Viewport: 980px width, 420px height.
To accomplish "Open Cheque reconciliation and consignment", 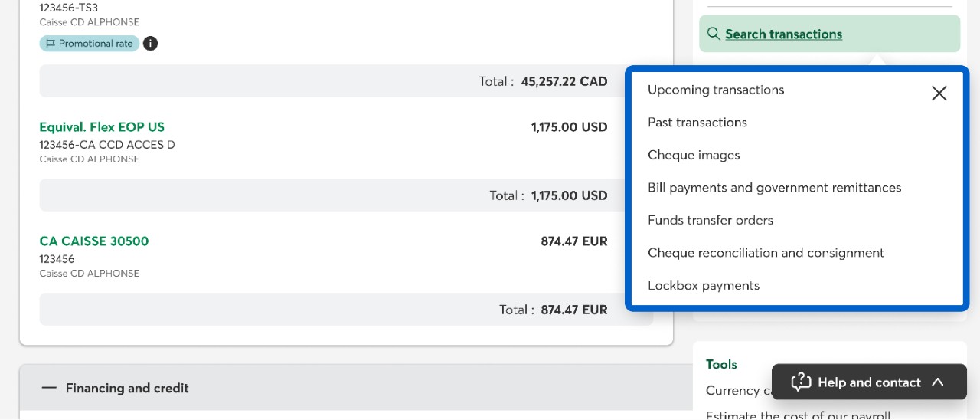I will click(x=766, y=253).
